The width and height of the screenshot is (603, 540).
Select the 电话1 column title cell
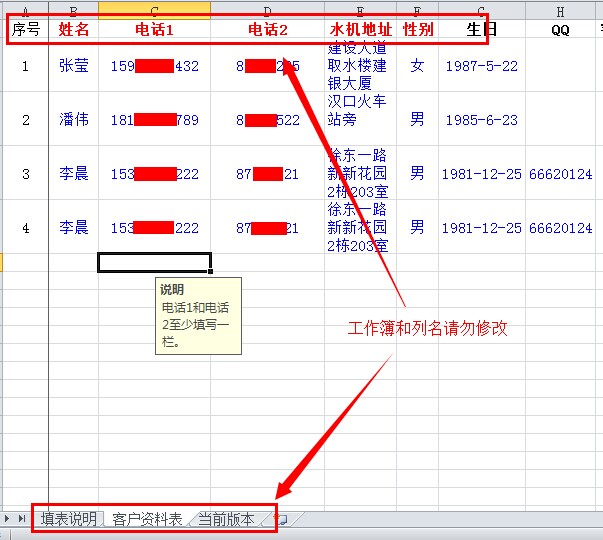[154, 30]
